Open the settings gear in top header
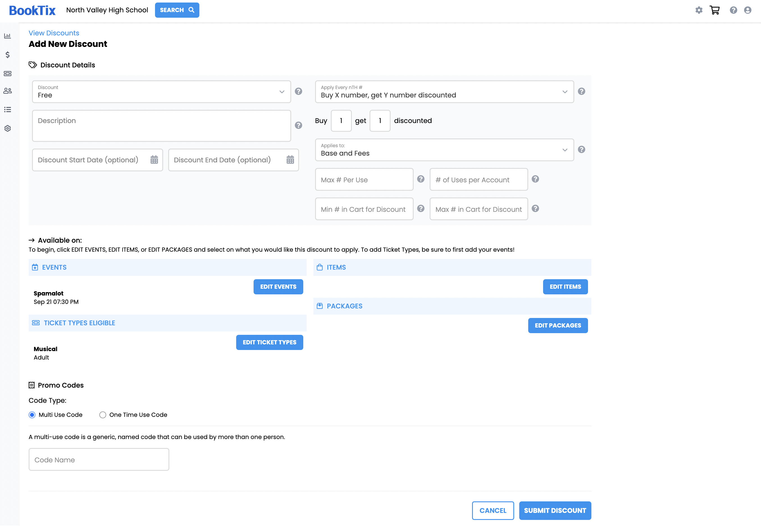The width and height of the screenshot is (761, 532). (699, 10)
